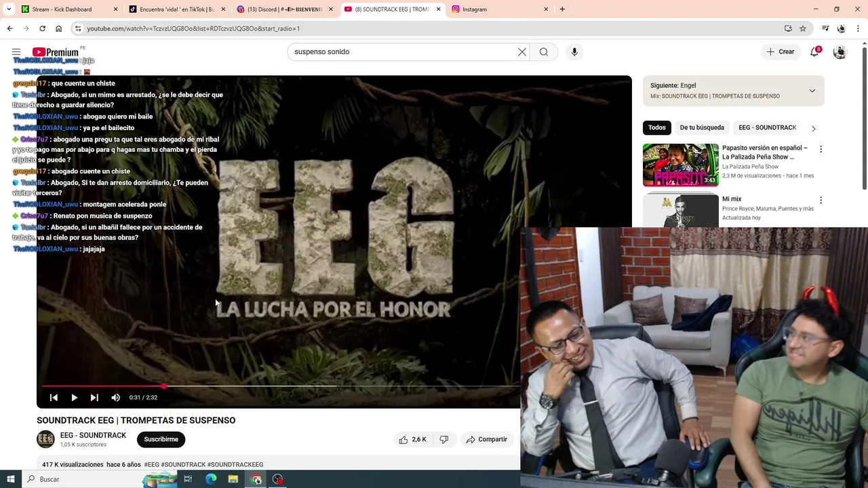Open the tab search dropdown arrow
The image size is (868, 488).
(x=9, y=9)
